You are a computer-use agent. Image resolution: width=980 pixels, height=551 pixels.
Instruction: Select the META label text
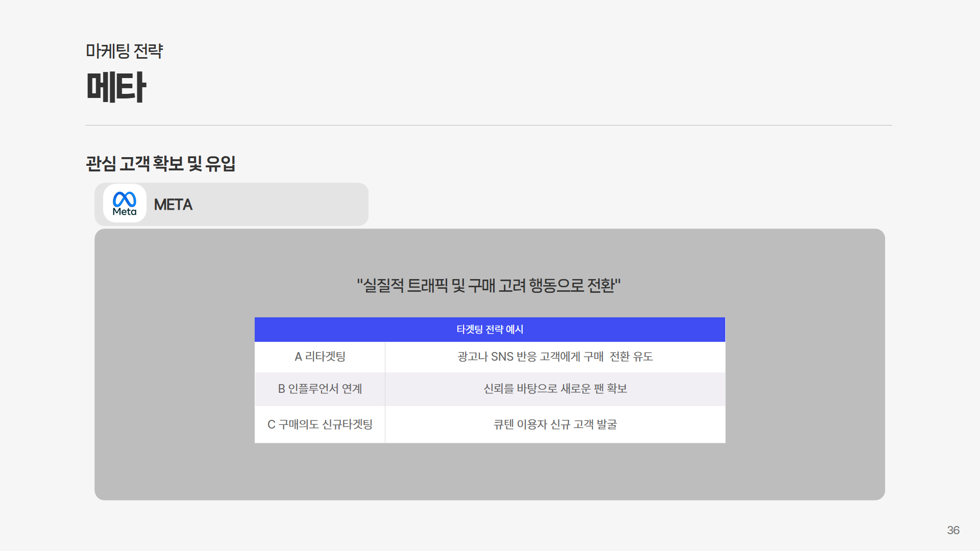tap(173, 205)
